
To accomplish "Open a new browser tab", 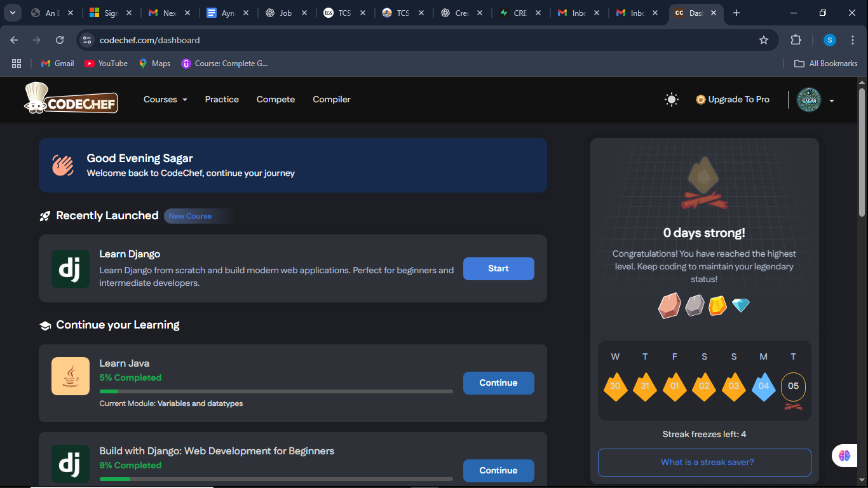I will click(736, 13).
